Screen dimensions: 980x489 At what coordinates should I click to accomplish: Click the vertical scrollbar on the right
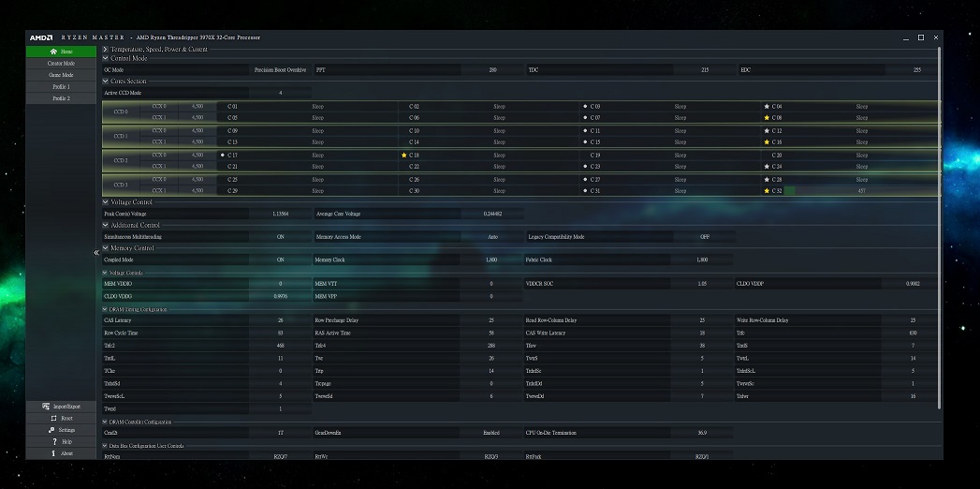pyautogui.click(x=939, y=229)
